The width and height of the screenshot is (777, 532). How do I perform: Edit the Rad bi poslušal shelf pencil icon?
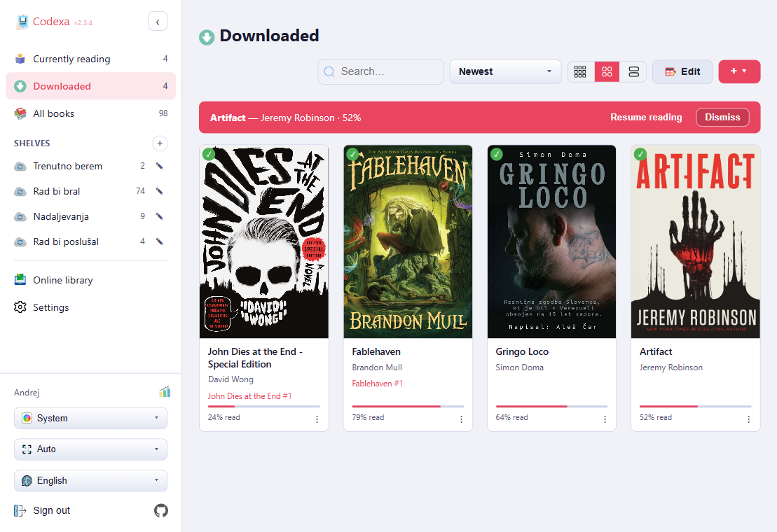160,242
